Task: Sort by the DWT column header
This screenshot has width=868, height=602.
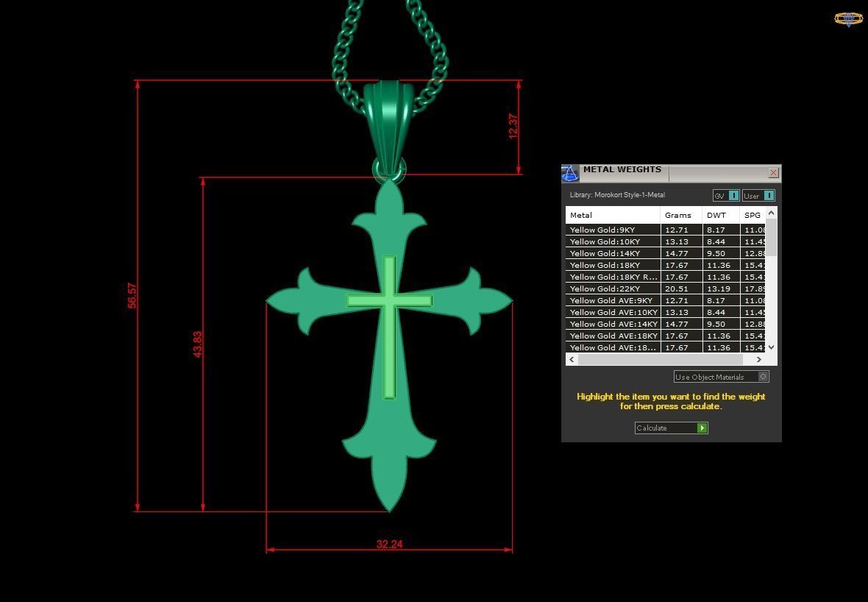Action: point(721,215)
